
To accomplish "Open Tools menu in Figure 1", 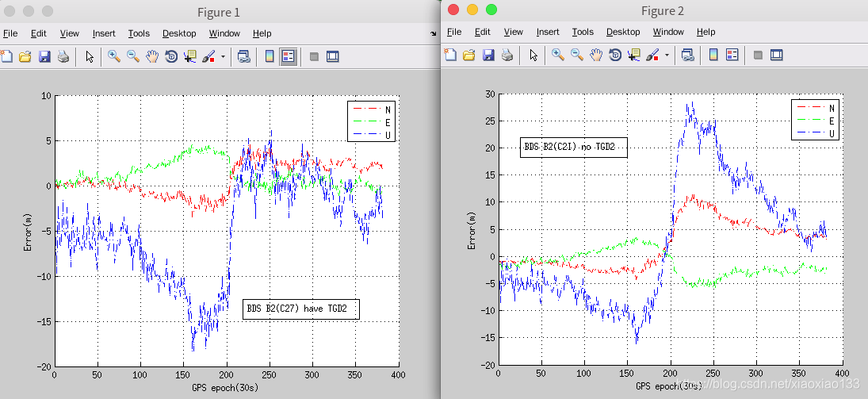I will (139, 33).
